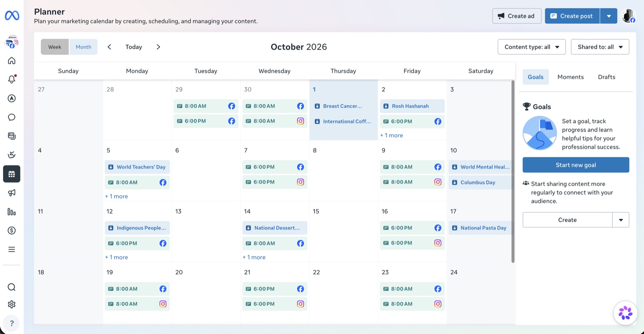Open the Meta logo home

click(12, 15)
